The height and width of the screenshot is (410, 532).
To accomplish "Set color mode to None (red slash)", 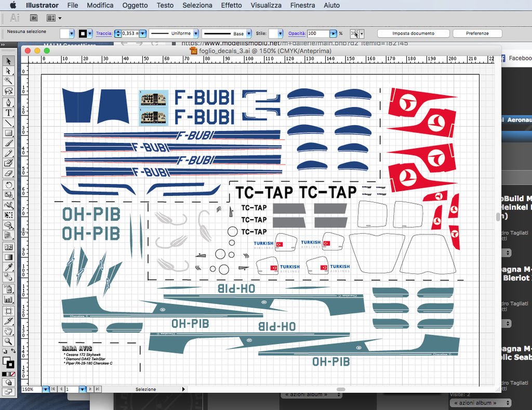I will tap(13, 374).
